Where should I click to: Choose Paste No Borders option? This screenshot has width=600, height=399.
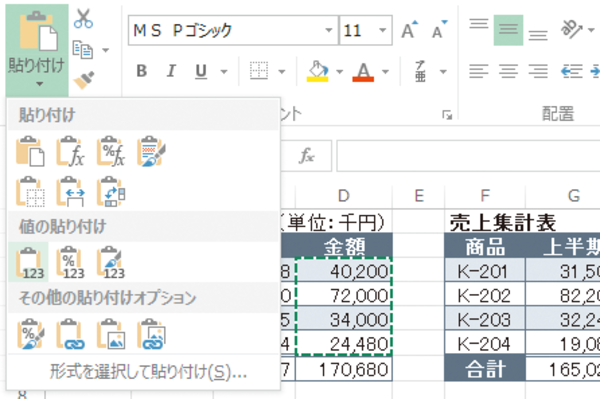(30, 191)
